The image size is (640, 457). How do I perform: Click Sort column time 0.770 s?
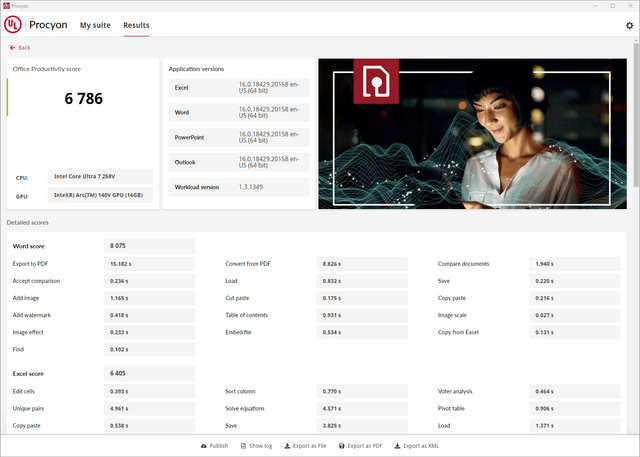point(362,391)
